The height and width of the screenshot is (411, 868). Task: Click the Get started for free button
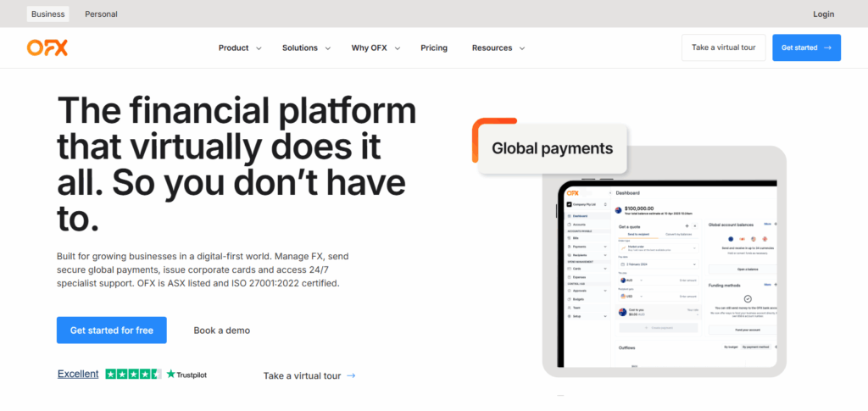111,330
